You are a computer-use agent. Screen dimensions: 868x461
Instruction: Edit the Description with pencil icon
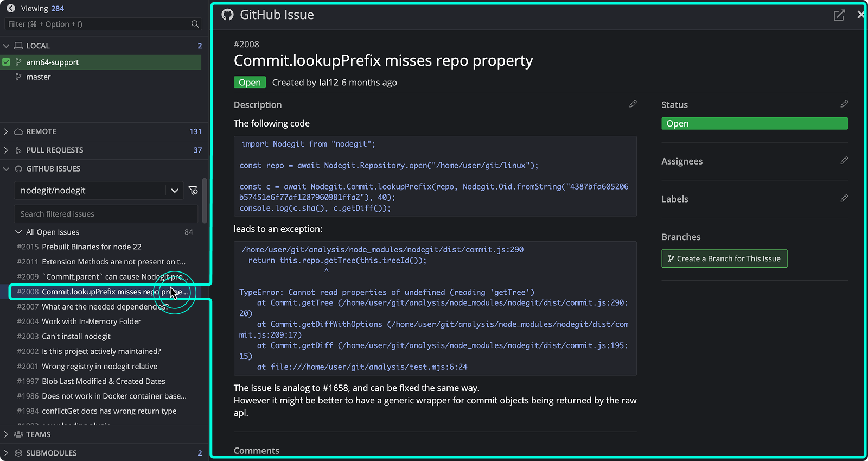(x=633, y=104)
